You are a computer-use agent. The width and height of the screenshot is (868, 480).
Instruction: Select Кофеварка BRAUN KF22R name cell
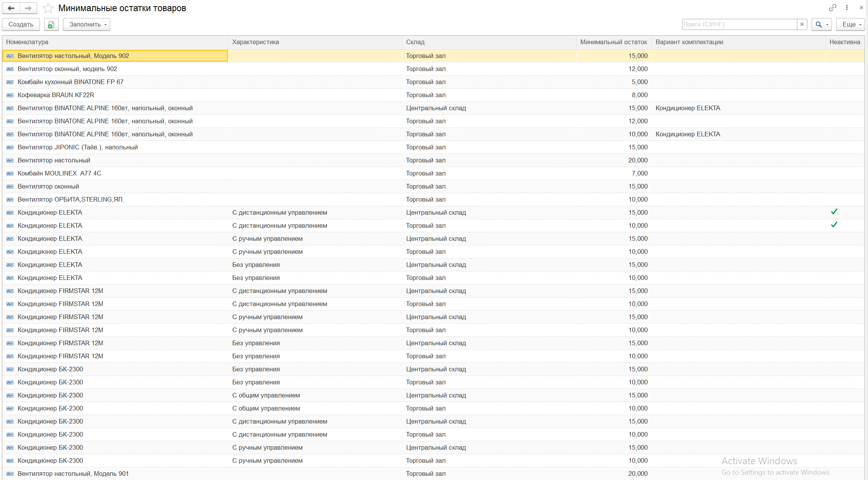pyautogui.click(x=56, y=95)
